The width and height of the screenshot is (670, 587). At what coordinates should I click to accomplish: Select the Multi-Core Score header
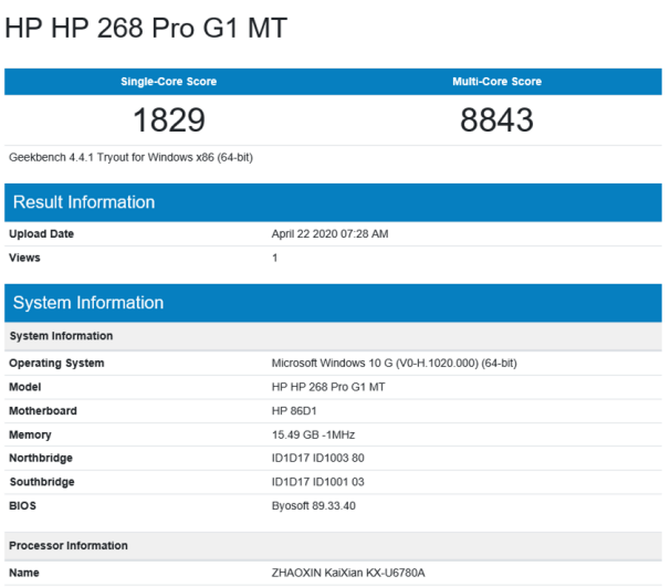[x=497, y=82]
